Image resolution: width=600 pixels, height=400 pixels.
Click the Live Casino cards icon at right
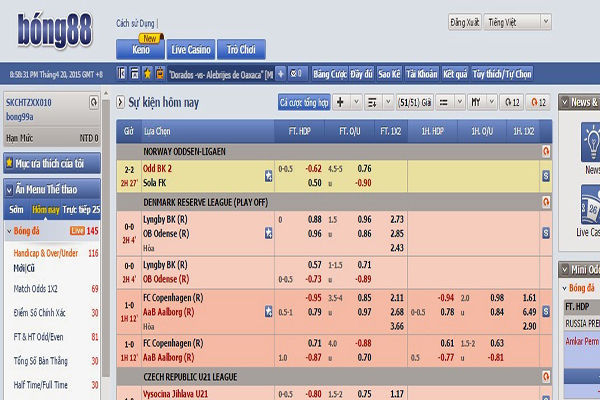tap(591, 205)
